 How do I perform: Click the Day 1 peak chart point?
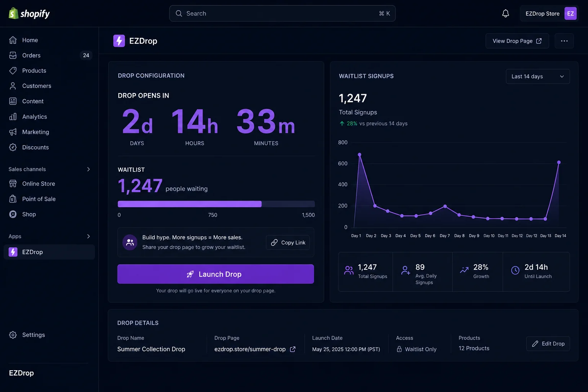pyautogui.click(x=359, y=155)
